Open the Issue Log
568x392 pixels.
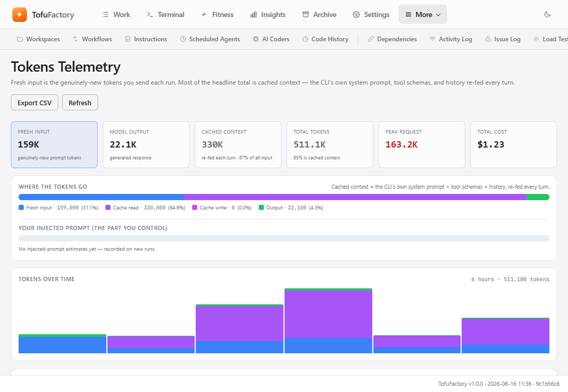pyautogui.click(x=503, y=39)
